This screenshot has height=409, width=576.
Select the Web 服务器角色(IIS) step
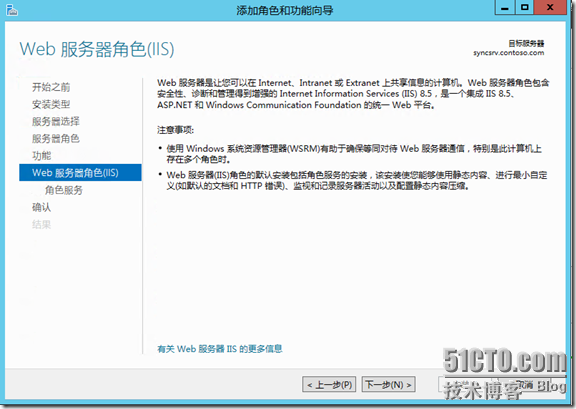tap(80, 172)
